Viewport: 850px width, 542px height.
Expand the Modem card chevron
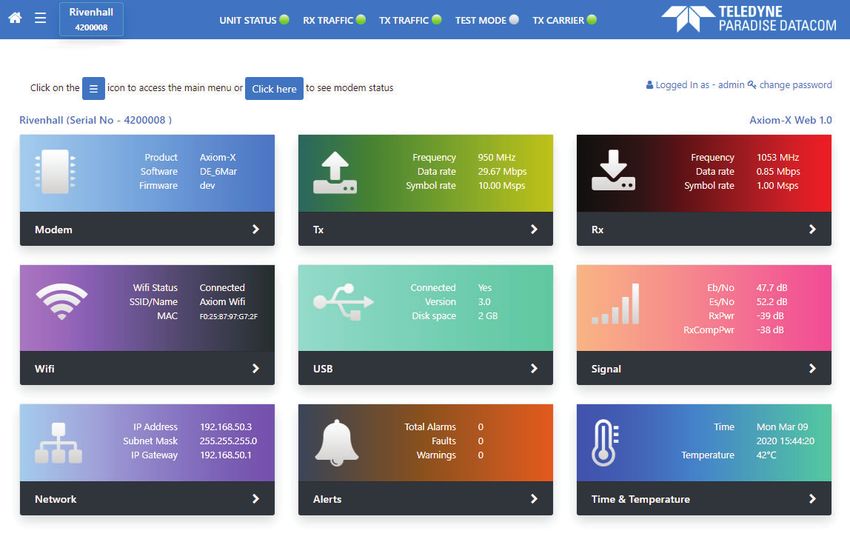point(255,229)
